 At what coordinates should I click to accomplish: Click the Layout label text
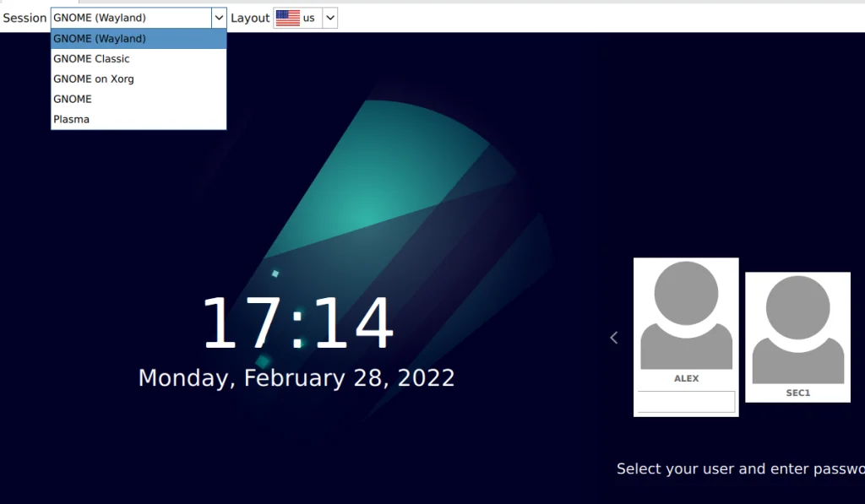250,17
